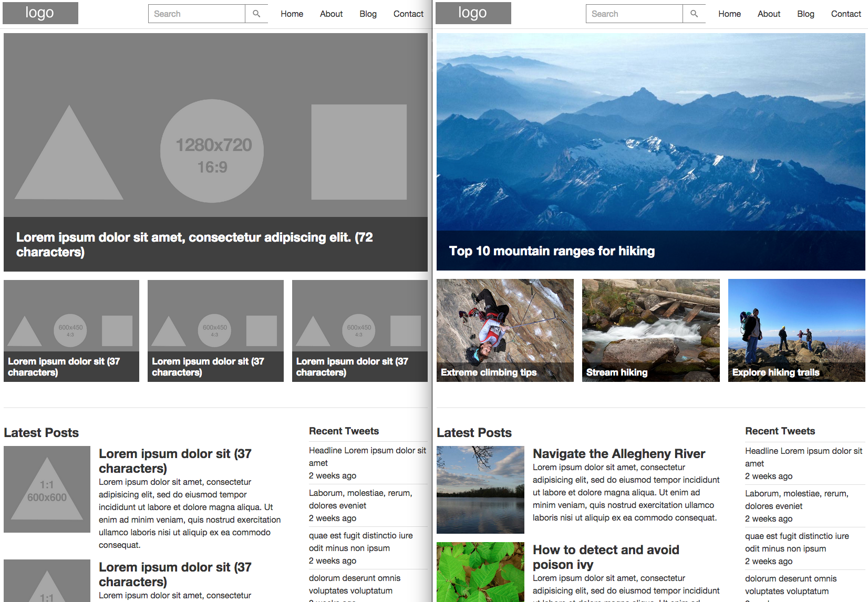Open 'dolorum deserunt omnis' tweet in left page

click(x=355, y=585)
